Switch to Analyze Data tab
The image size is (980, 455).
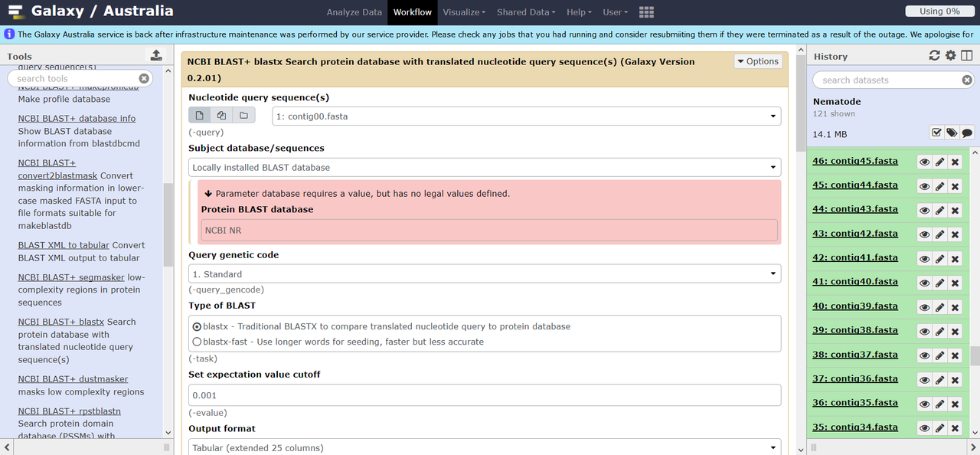pos(354,12)
